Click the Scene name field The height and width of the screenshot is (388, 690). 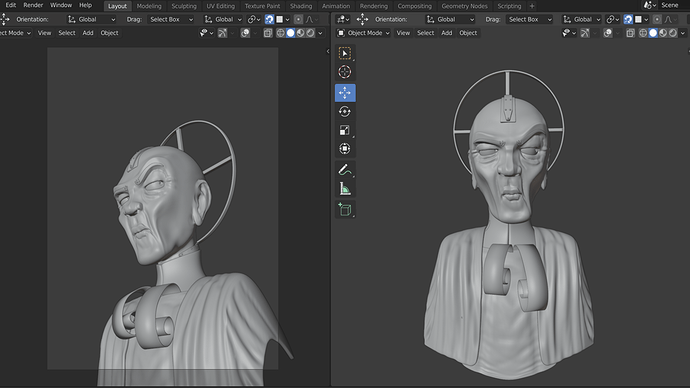click(673, 5)
